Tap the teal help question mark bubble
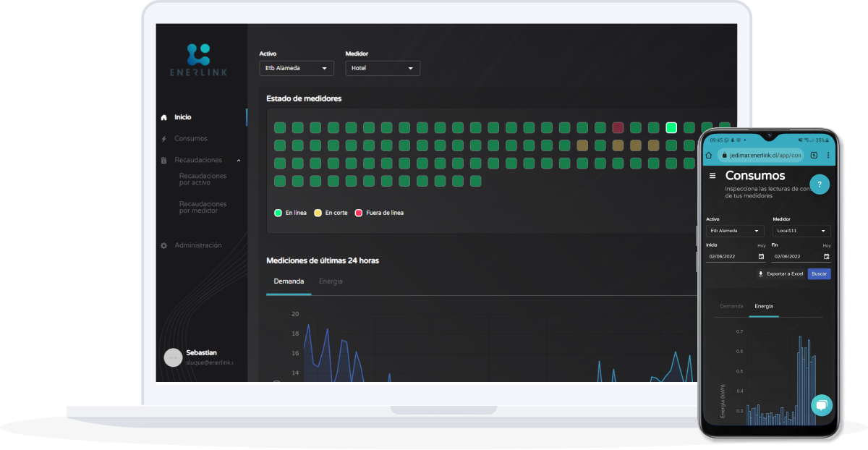The height and width of the screenshot is (450, 868). [820, 184]
